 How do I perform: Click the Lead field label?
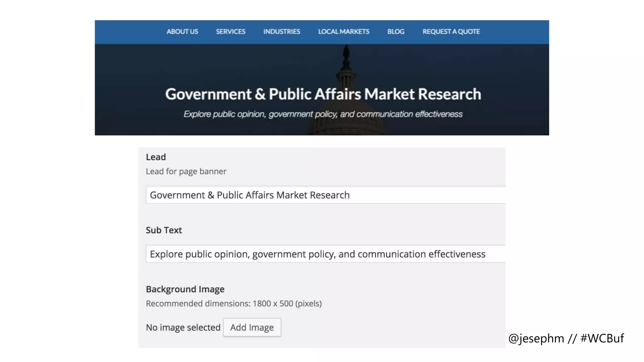[x=156, y=157]
